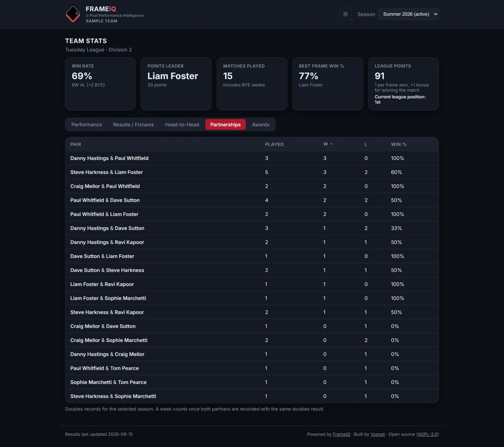The width and height of the screenshot is (504, 447).
Task: Select row Danny Hastings & Craig Mellor
Action: click(252, 354)
